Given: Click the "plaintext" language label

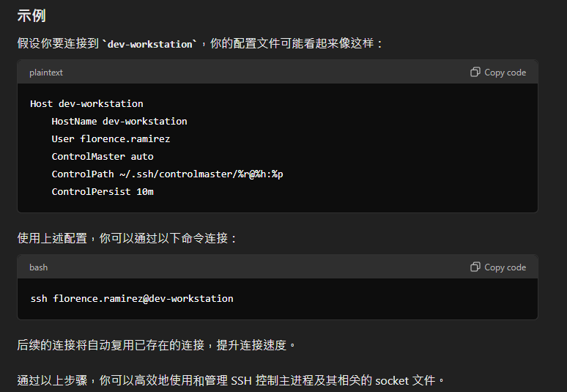Looking at the screenshot, I should [x=46, y=73].
